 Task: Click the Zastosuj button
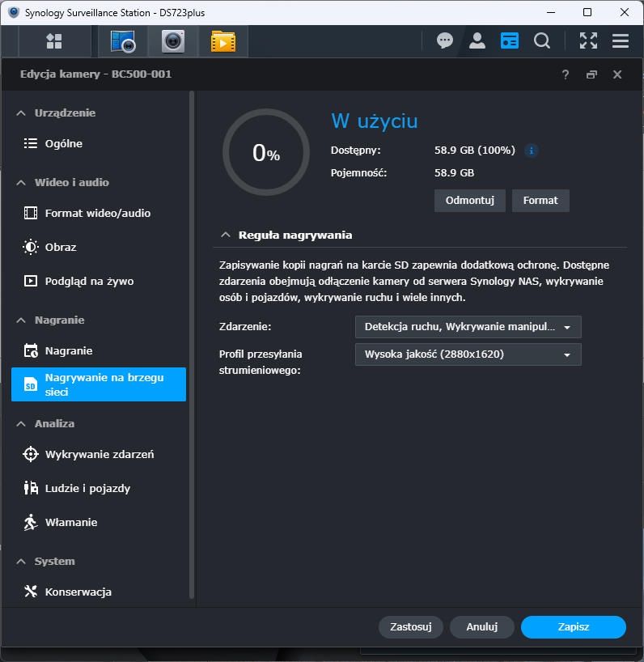(411, 627)
